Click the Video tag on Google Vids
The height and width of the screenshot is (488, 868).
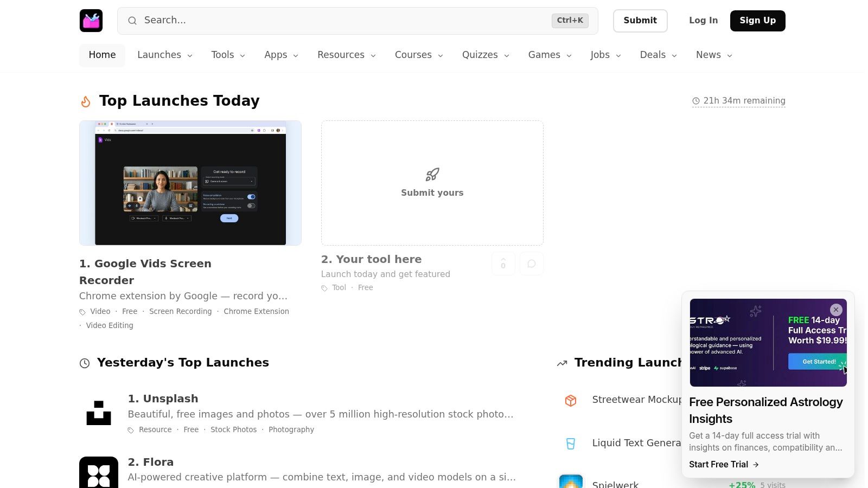pyautogui.click(x=100, y=312)
